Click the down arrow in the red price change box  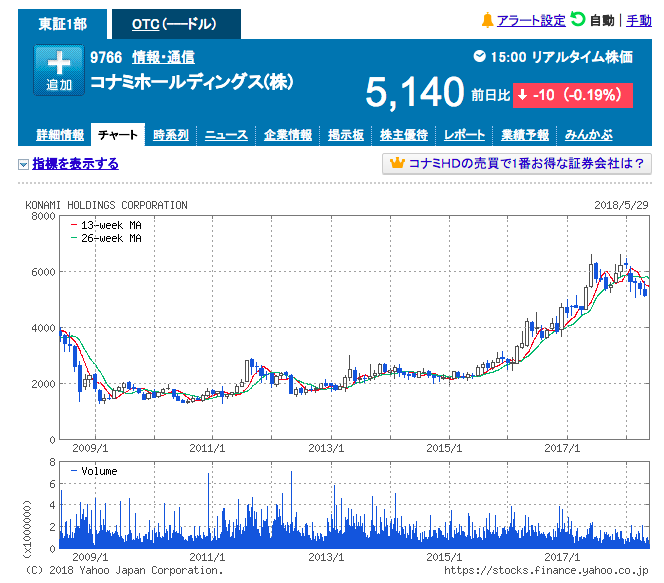pyautogui.click(x=523, y=95)
